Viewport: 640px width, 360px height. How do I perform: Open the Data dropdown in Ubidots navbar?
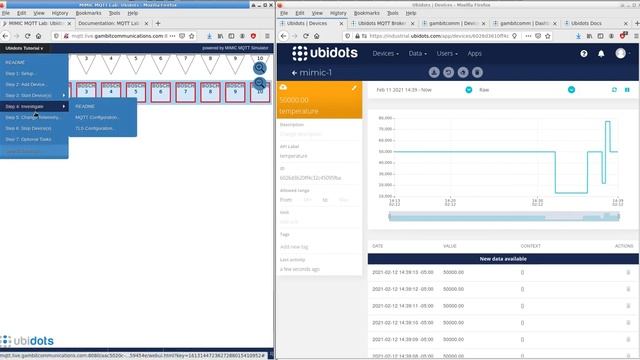[x=418, y=53]
